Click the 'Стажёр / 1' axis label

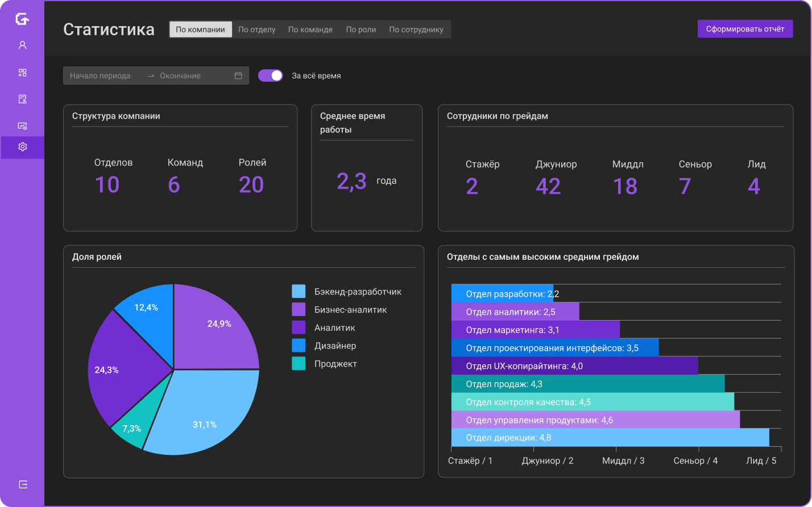tap(471, 461)
